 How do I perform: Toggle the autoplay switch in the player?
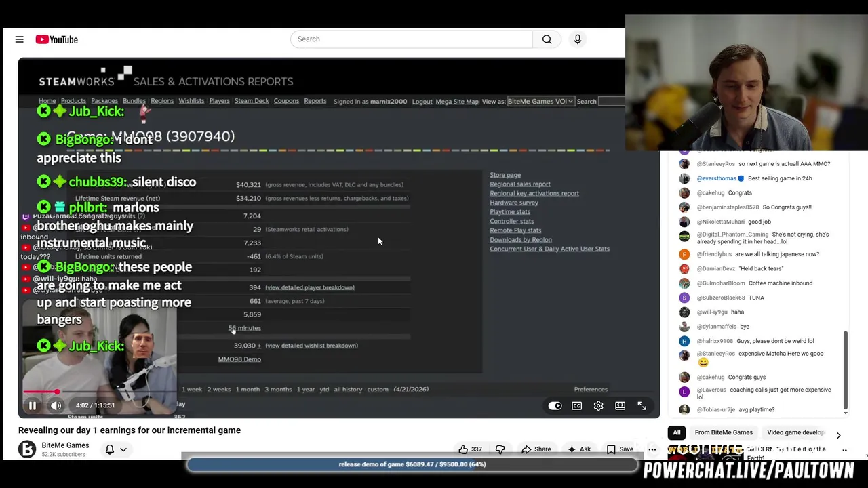point(555,405)
